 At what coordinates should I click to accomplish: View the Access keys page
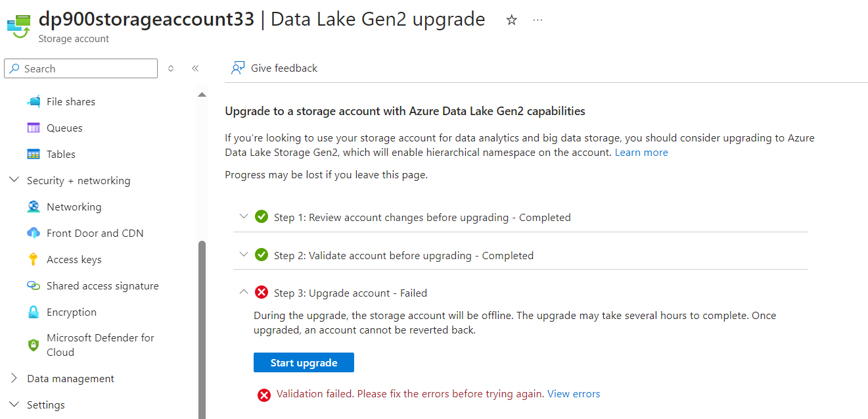pyautogui.click(x=73, y=259)
